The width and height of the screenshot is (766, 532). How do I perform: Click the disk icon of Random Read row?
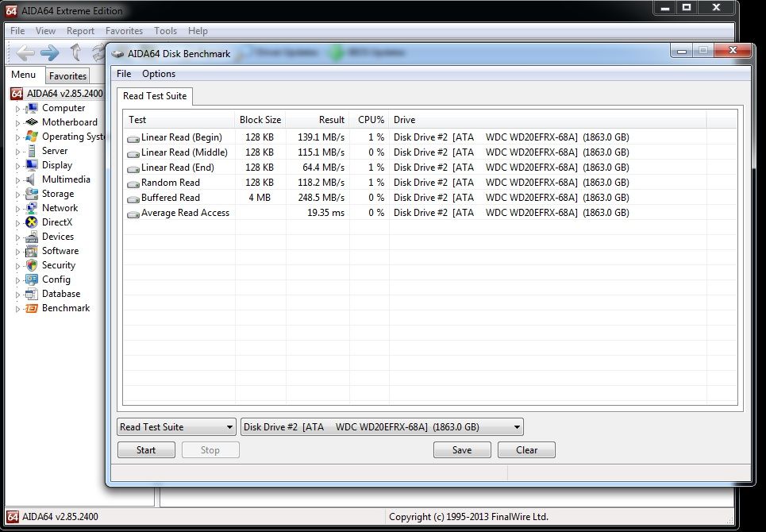coord(133,183)
